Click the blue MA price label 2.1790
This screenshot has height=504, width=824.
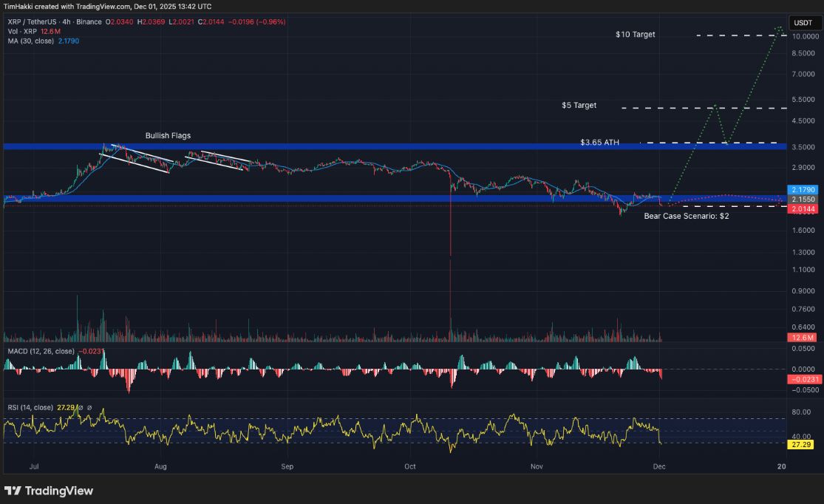pyautogui.click(x=802, y=190)
